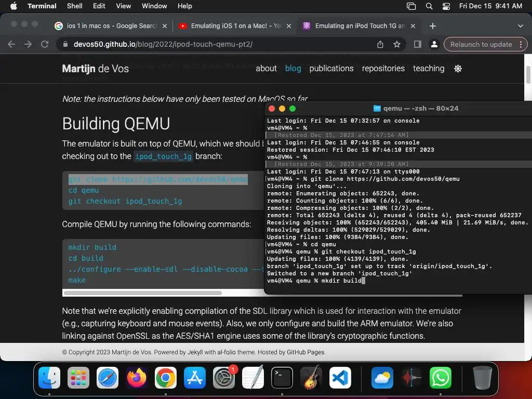
Task: Open TextEdit from the Dock
Action: (253, 378)
